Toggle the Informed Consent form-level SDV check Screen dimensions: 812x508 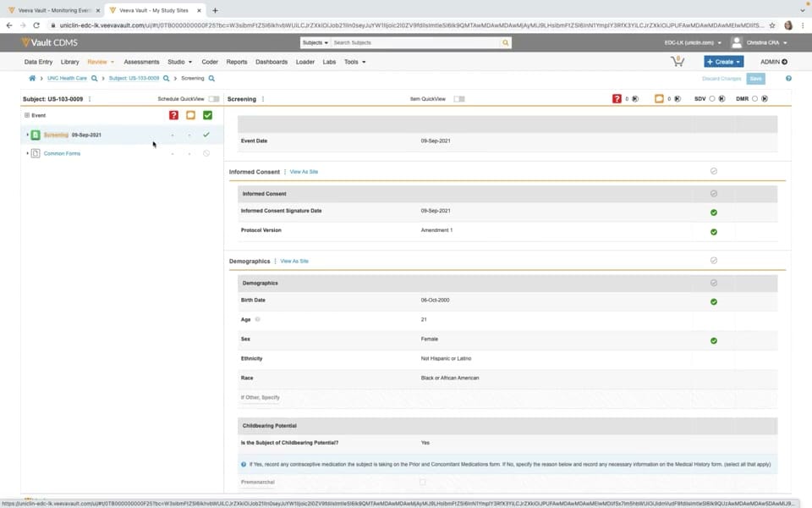(714, 171)
